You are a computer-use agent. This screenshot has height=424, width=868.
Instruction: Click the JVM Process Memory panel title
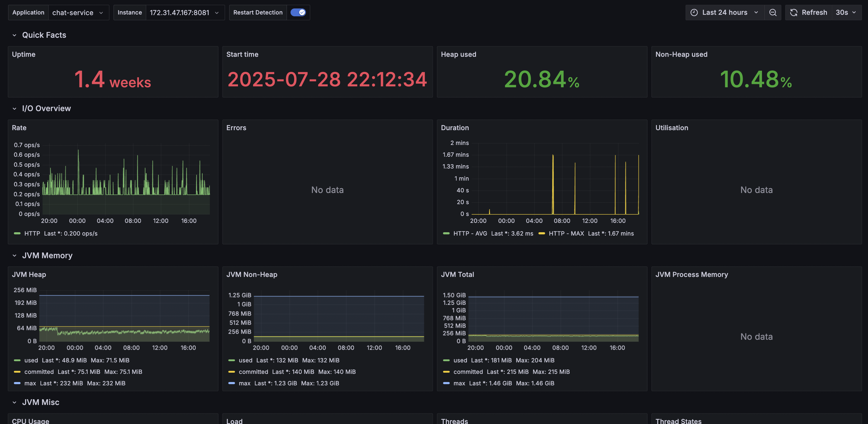point(691,274)
